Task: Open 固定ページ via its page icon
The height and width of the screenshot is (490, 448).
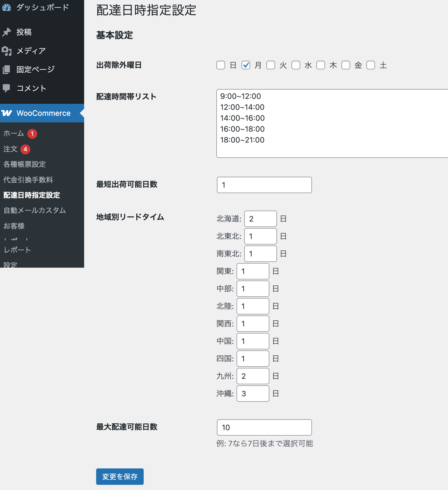Action: 7,69
